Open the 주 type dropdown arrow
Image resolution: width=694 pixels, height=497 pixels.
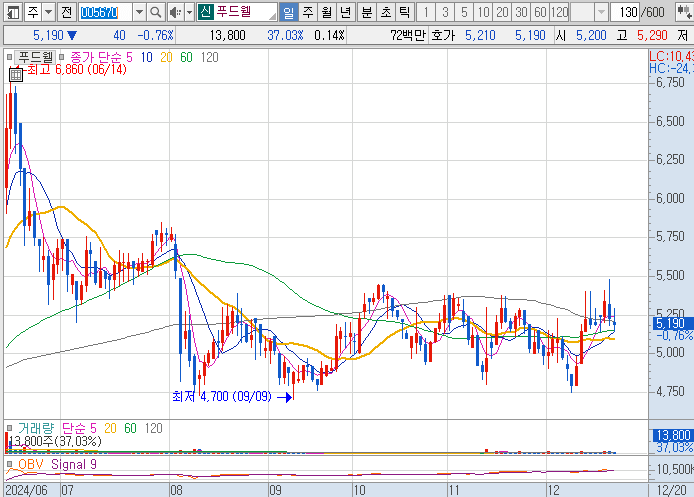click(x=48, y=12)
